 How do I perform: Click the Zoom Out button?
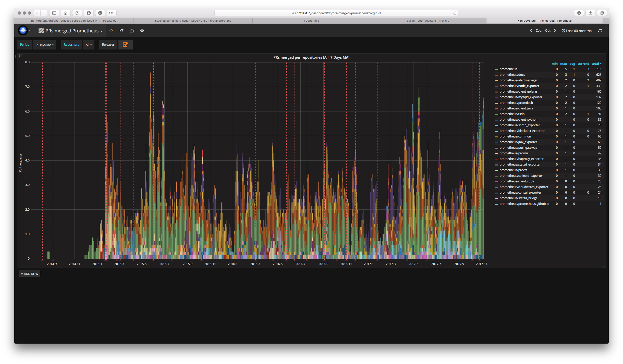pos(543,30)
